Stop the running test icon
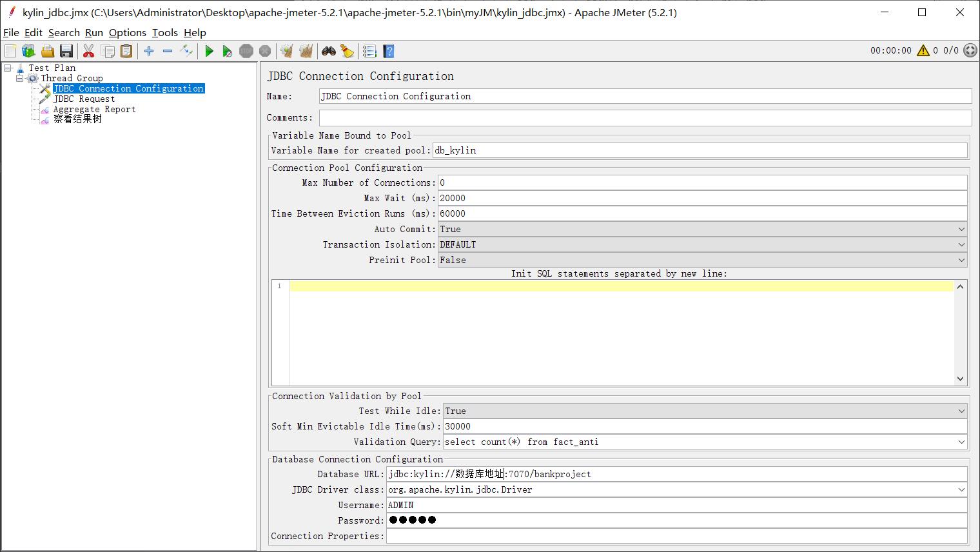 (x=246, y=51)
